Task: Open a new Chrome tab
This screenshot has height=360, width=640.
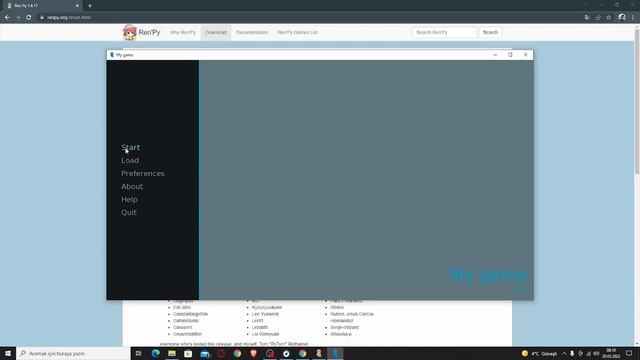Action: click(x=90, y=6)
